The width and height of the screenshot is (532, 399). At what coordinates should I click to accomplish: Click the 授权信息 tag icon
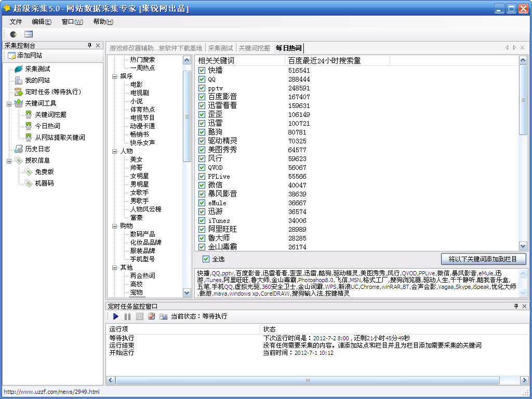[x=19, y=161]
